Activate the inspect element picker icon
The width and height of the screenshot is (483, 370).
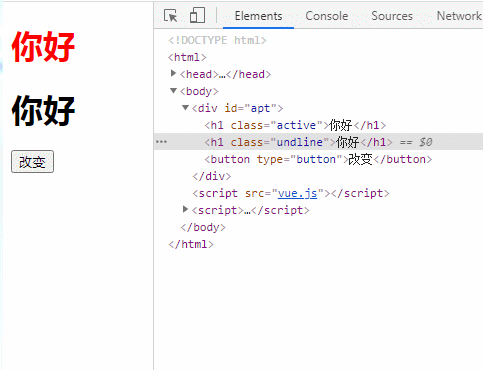pyautogui.click(x=170, y=16)
